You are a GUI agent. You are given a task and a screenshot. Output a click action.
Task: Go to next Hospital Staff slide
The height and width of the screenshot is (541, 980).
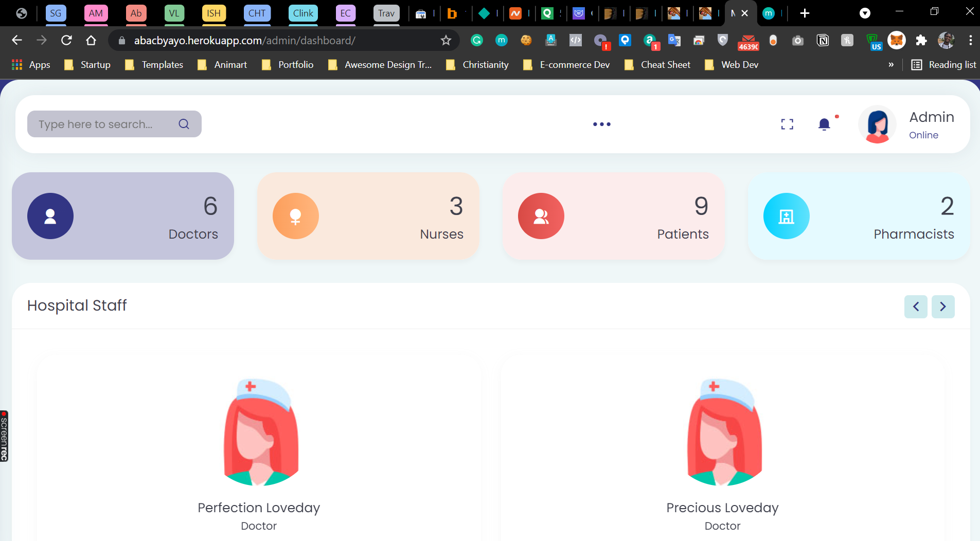pos(943,306)
